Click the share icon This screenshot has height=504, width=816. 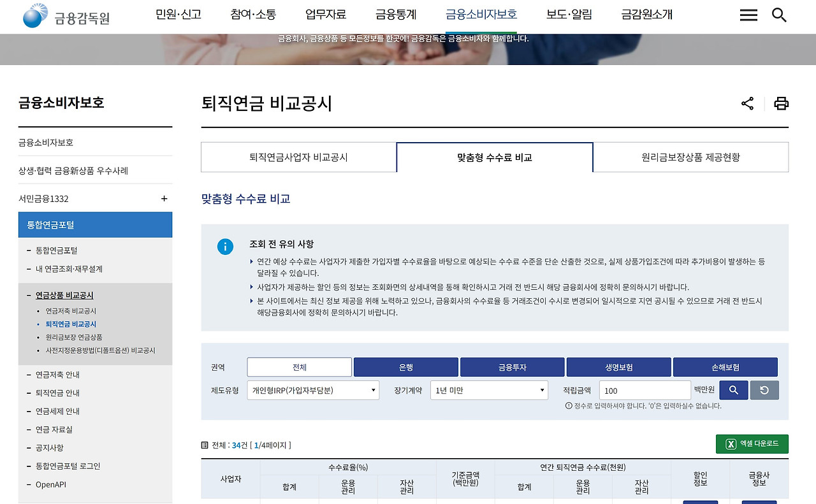coord(747,103)
